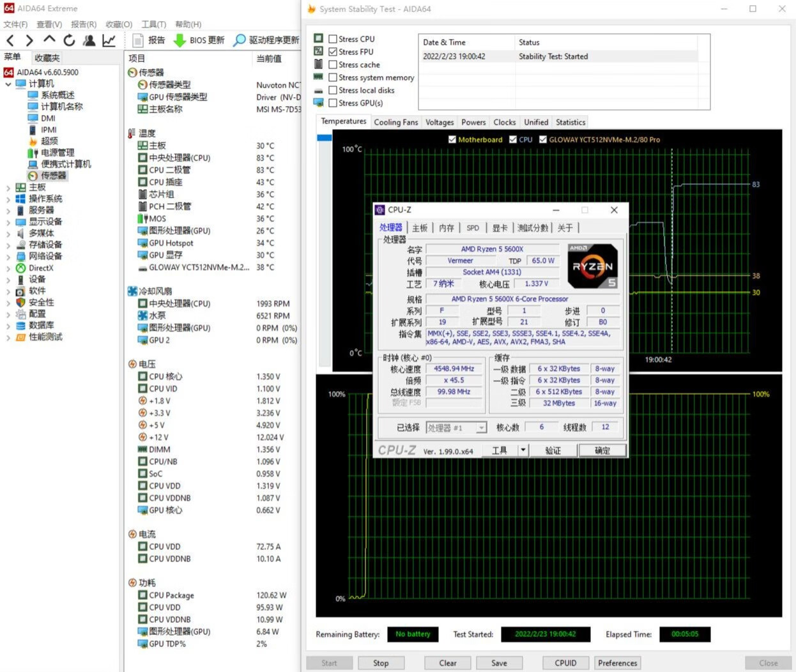Viewport: 796px width, 672px height.
Task: Click the refresh icon in AIDA64 toolbar
Action: [69, 40]
